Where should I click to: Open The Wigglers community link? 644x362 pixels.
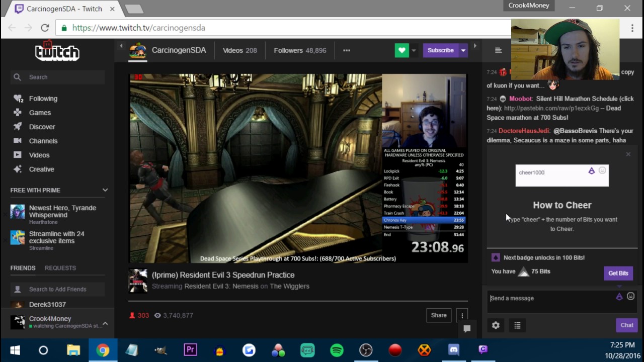(x=289, y=286)
